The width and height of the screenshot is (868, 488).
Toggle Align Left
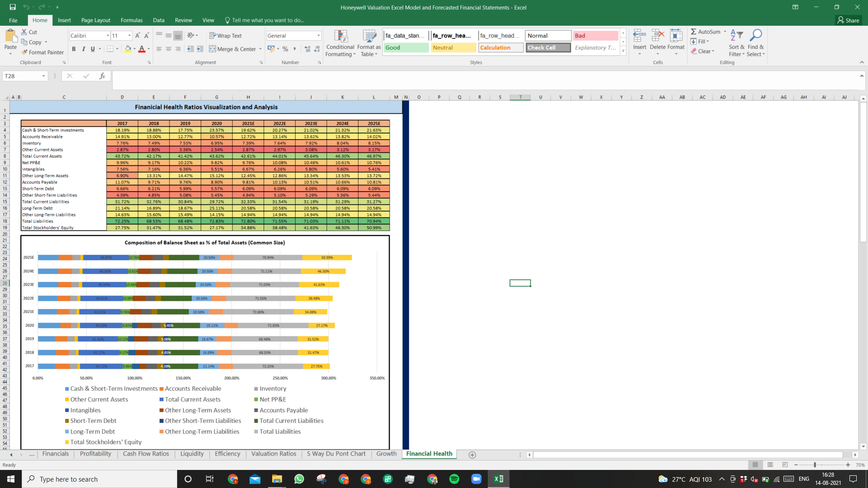coord(159,49)
